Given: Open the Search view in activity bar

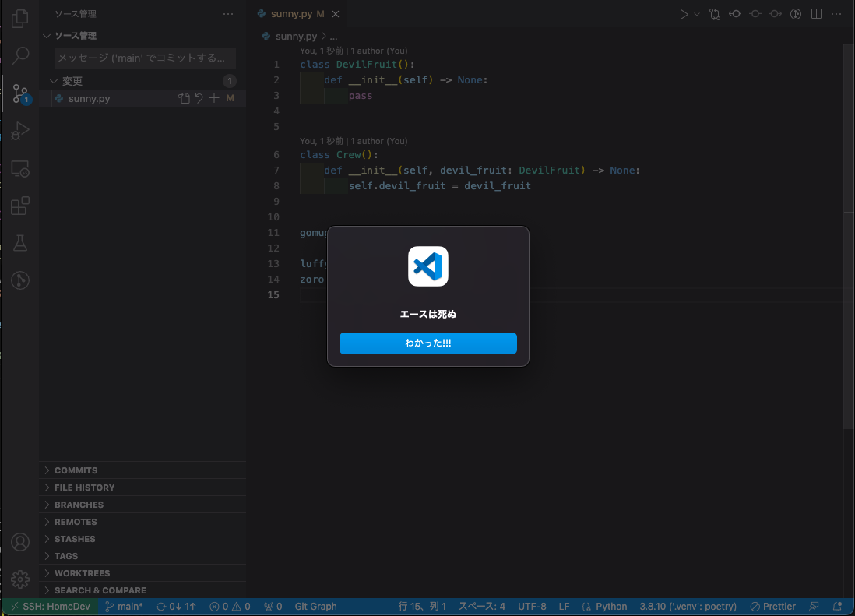Looking at the screenshot, I should coord(20,55).
